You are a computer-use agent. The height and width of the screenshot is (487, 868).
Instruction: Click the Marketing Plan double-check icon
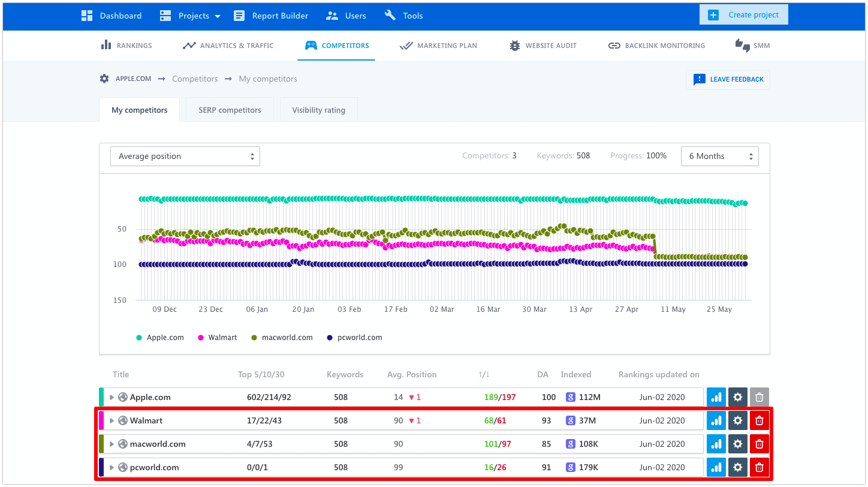pyautogui.click(x=406, y=46)
